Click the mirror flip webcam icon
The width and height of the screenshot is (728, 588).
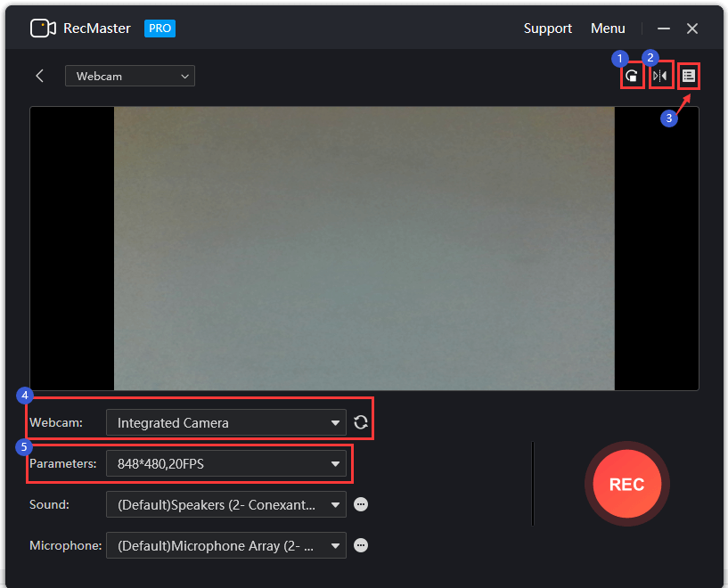tap(660, 76)
